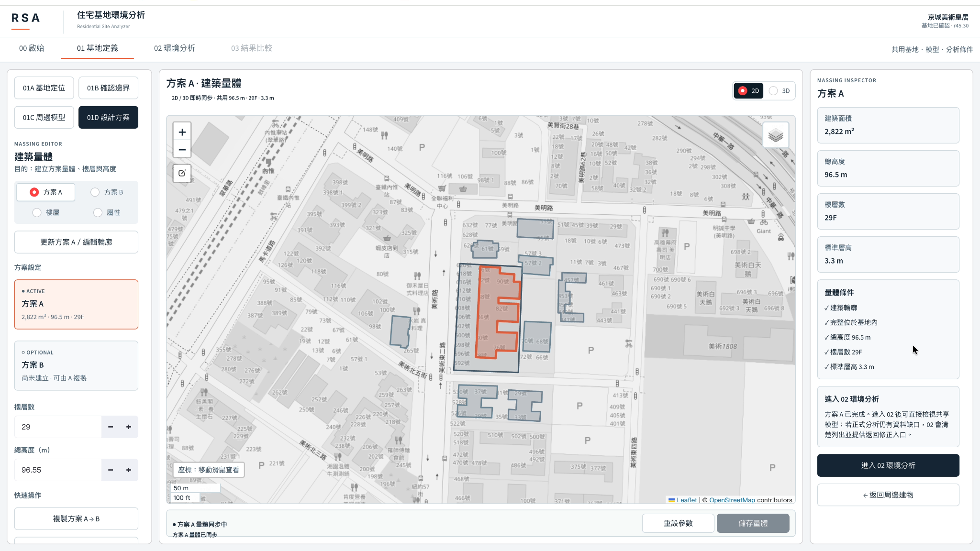This screenshot has width=980, height=551.
Task: Decrease 樓層數 with minus button
Action: (x=111, y=427)
